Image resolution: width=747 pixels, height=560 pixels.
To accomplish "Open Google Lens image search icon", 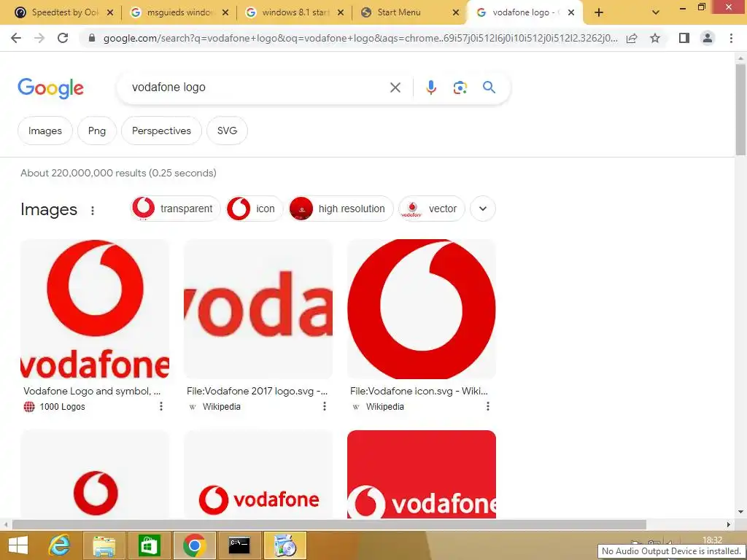I will click(x=460, y=87).
